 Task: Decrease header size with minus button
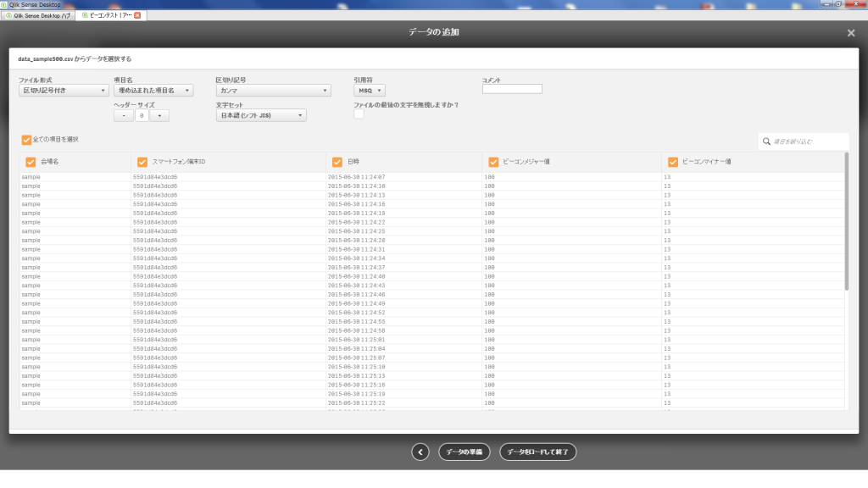coord(123,115)
